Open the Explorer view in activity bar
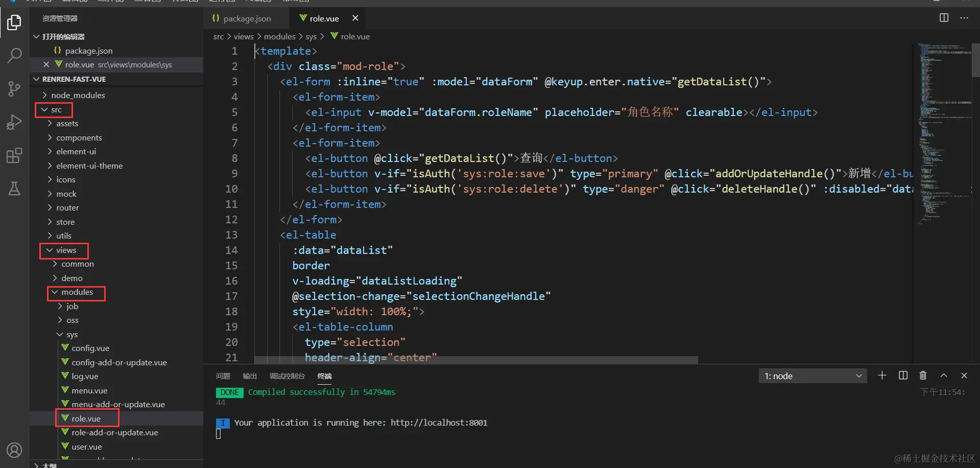This screenshot has width=980, height=468. [x=14, y=22]
